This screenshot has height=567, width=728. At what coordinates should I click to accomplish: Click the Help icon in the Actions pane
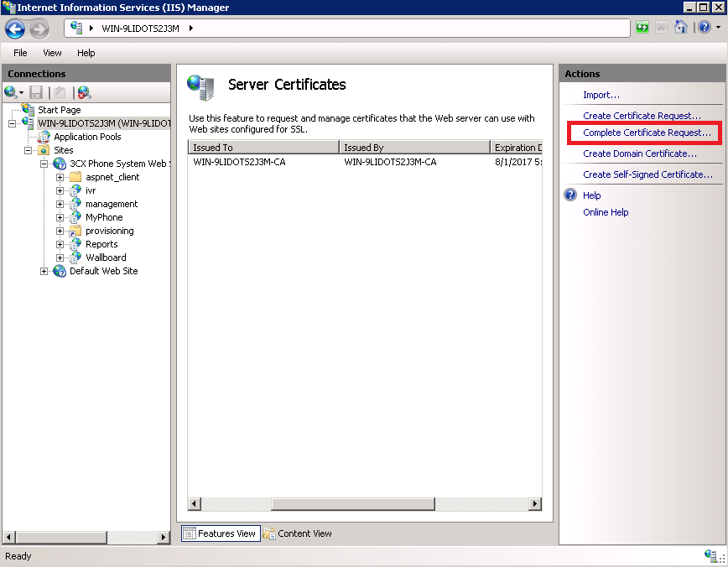tap(570, 195)
